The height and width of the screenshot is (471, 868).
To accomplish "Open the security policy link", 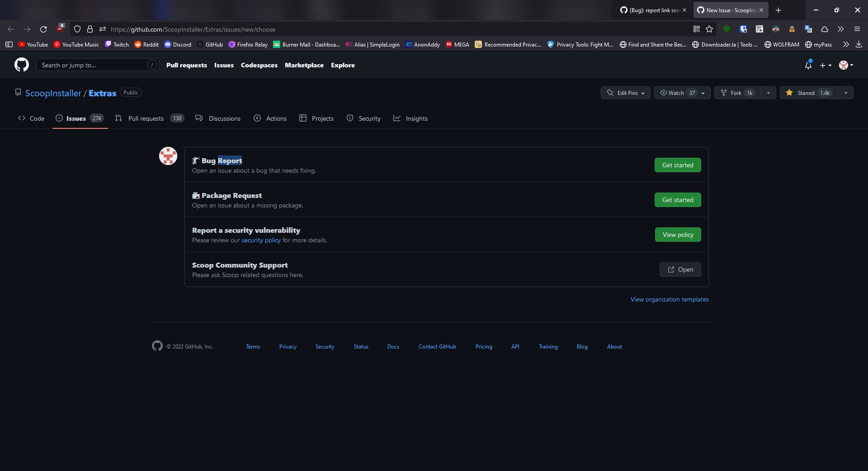I will pyautogui.click(x=261, y=240).
